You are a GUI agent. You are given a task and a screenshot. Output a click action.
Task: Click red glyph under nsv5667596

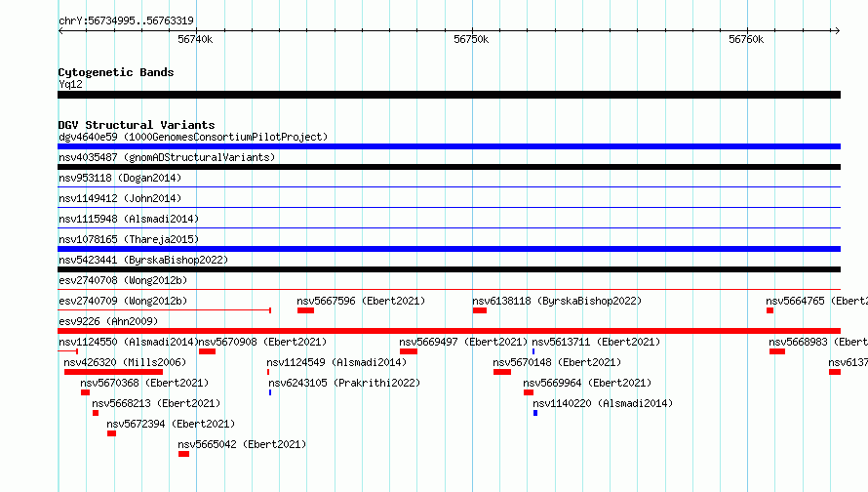[x=305, y=310]
